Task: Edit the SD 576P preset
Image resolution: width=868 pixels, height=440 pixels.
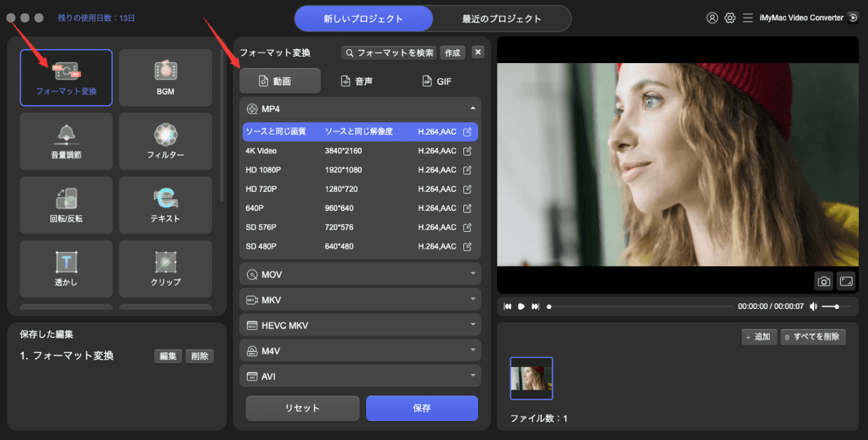Action: [x=468, y=227]
